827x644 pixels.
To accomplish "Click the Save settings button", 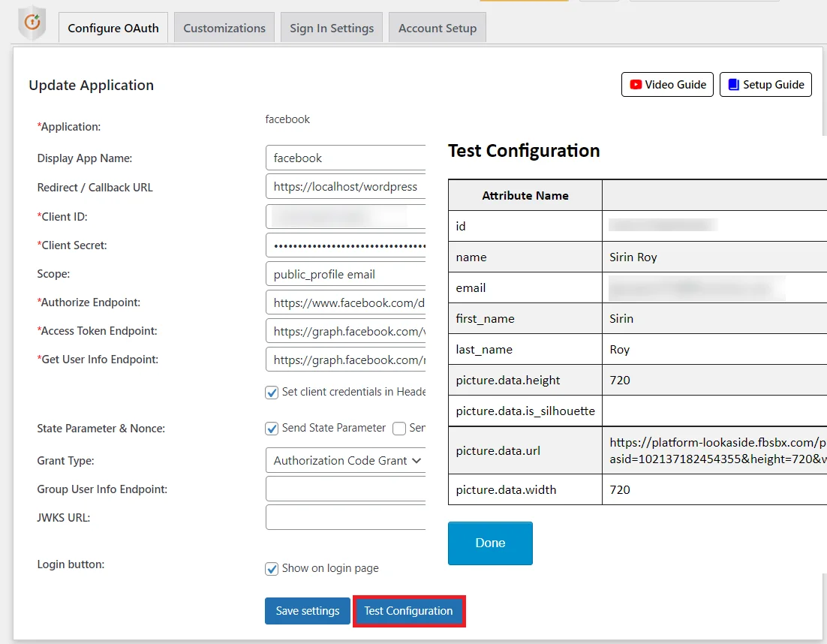I will [x=308, y=611].
